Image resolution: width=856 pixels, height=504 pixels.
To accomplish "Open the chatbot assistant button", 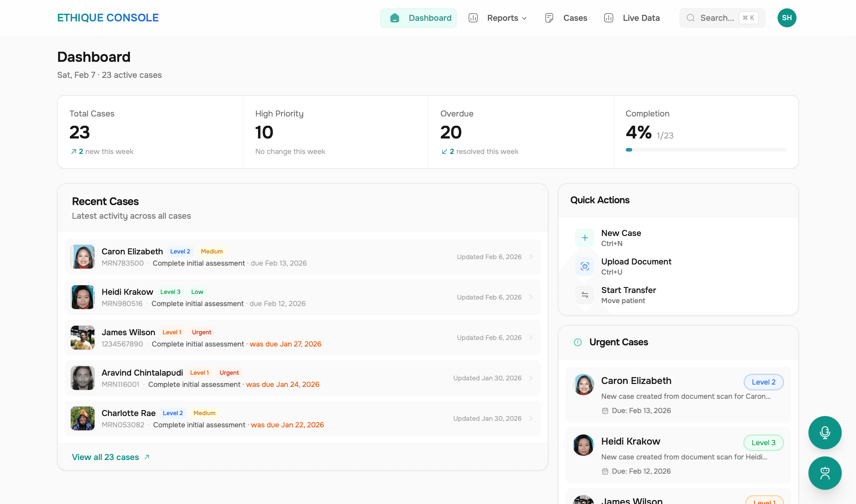I will (825, 473).
